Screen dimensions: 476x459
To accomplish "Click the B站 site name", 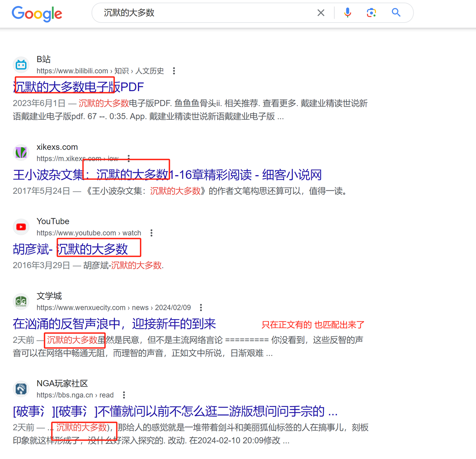I will tap(44, 60).
